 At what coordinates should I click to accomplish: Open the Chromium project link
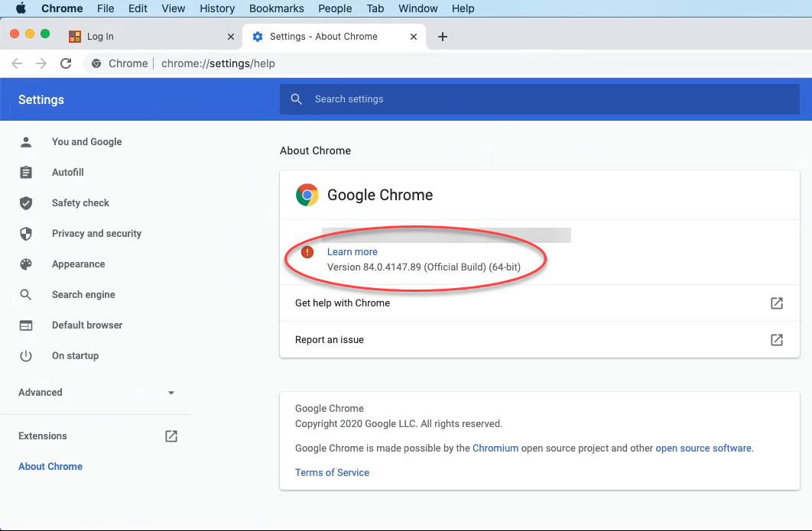[495, 448]
